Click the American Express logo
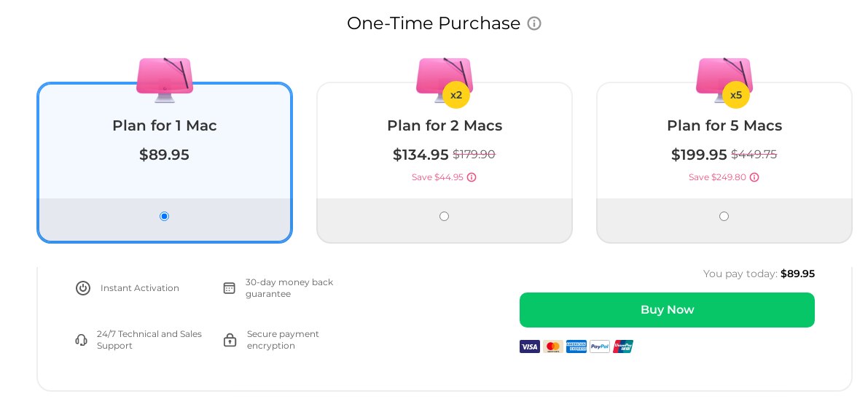868x399 pixels. pos(576,346)
